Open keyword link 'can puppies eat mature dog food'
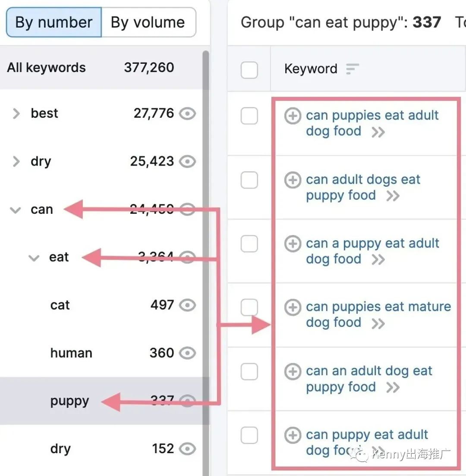The image size is (466, 476). (378, 314)
